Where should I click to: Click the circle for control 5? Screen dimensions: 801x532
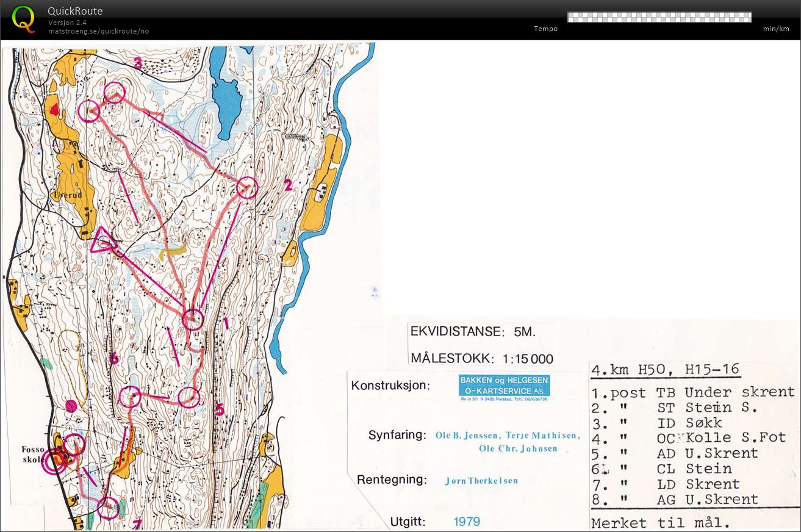point(189,397)
